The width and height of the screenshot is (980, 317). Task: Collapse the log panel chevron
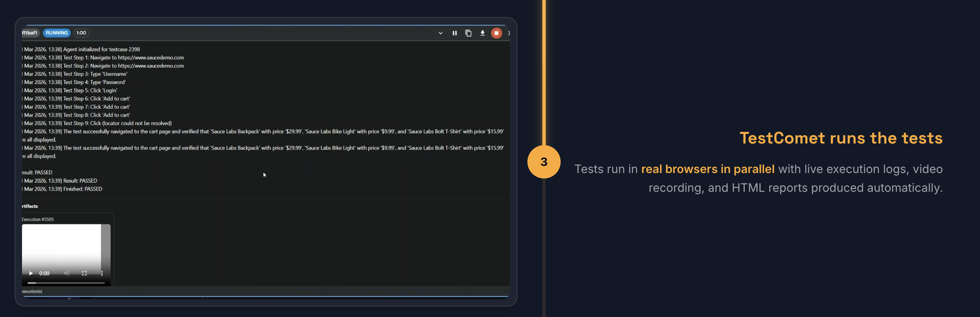point(441,33)
